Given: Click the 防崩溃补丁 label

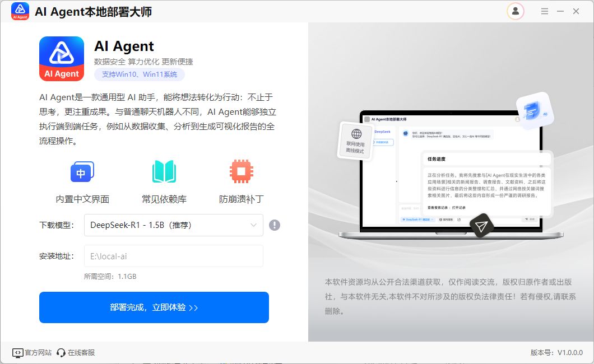Looking at the screenshot, I should tap(242, 199).
